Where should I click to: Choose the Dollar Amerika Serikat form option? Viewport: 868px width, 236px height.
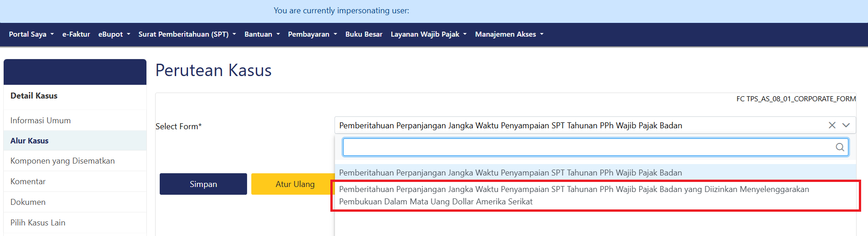[574, 195]
